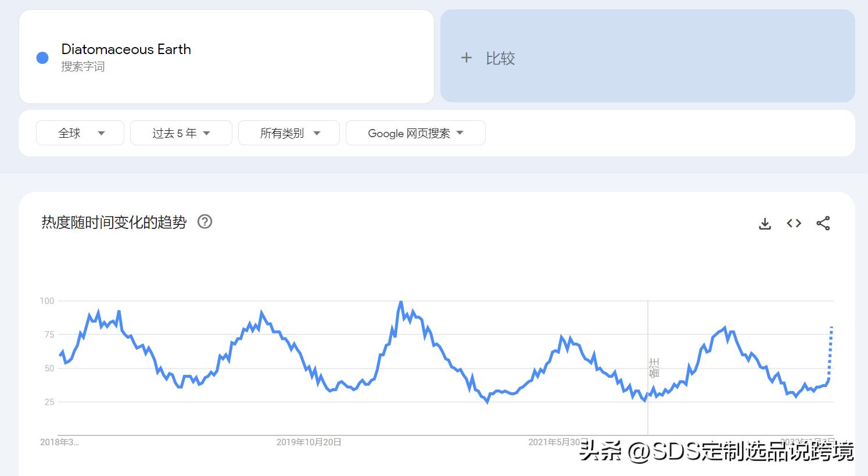868x476 pixels.
Task: Open the 全球 region filter
Action: click(80, 133)
